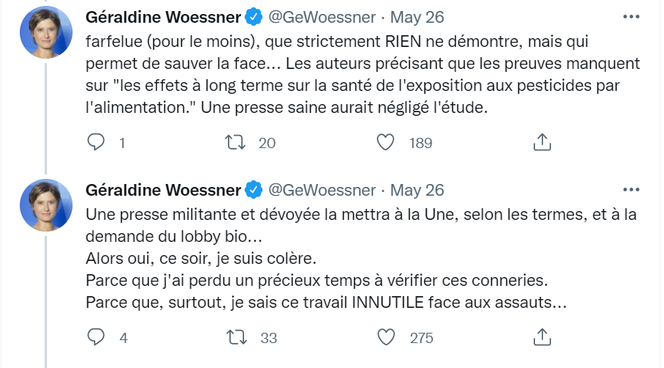Image resolution: width=664 pixels, height=368 pixels.
Task: Open second tweet text starting 'Une presse militante'
Action: [361, 258]
